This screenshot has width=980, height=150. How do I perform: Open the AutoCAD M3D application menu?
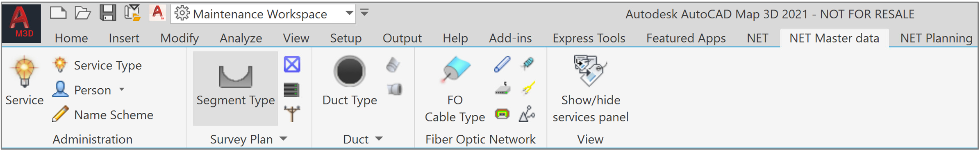(x=21, y=23)
